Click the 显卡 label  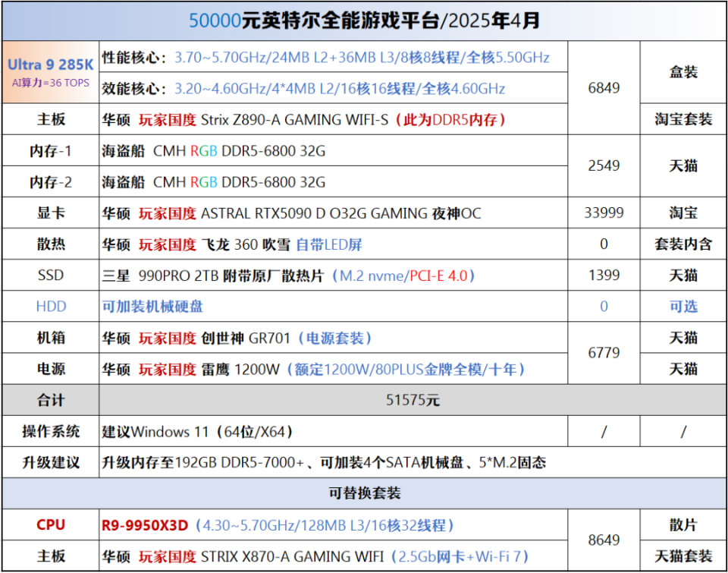(x=51, y=213)
